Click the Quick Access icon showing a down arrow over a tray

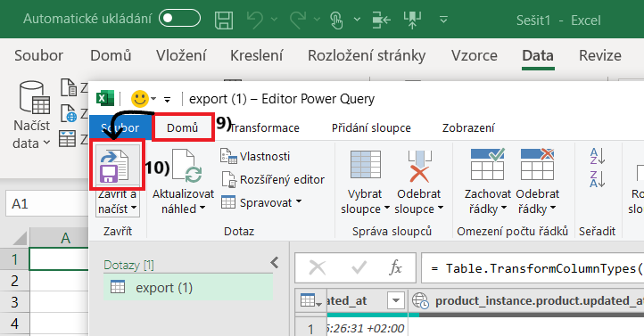pyautogui.click(x=412, y=20)
